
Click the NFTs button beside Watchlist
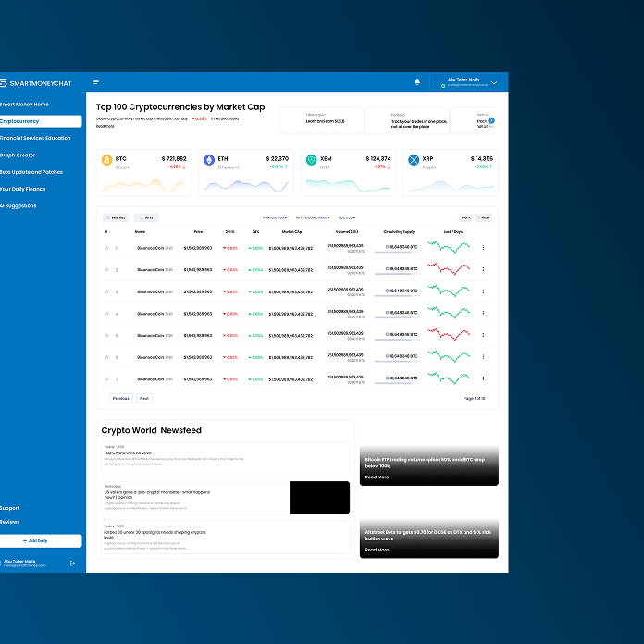(x=146, y=217)
